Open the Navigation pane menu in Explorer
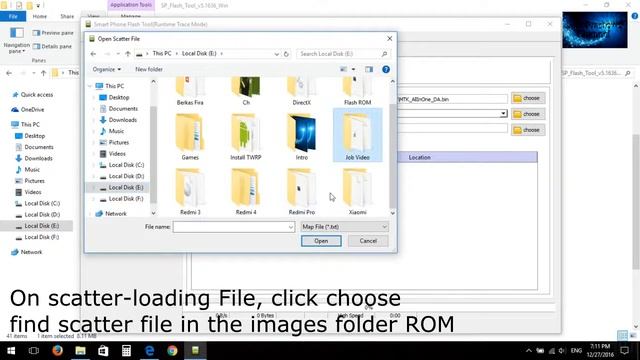Screen dimensions: 640x360 (17, 41)
